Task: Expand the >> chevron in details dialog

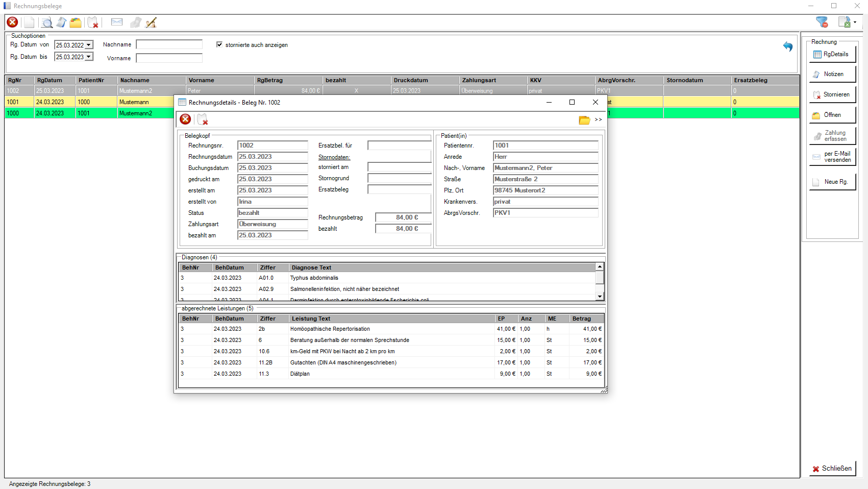Action: 599,119
